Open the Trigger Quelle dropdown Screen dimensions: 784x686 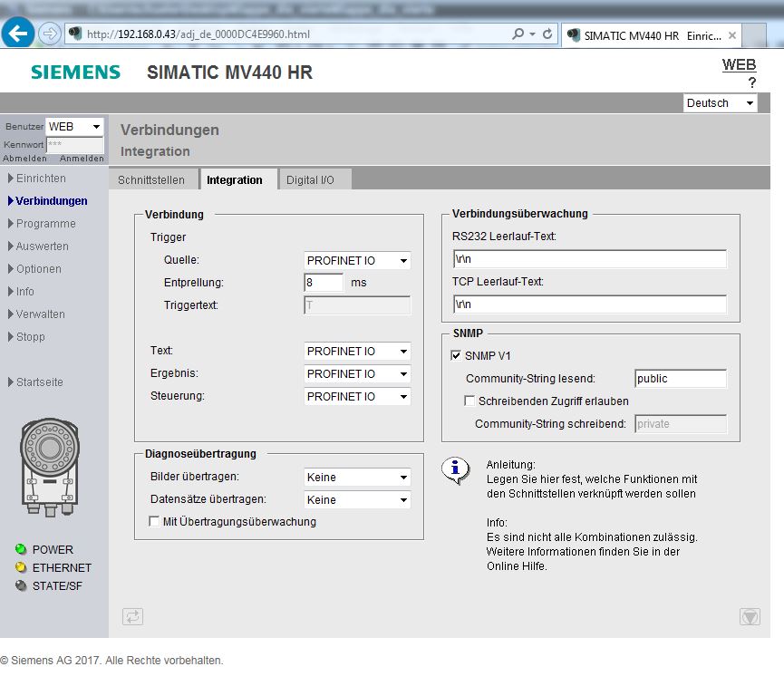[357, 261]
